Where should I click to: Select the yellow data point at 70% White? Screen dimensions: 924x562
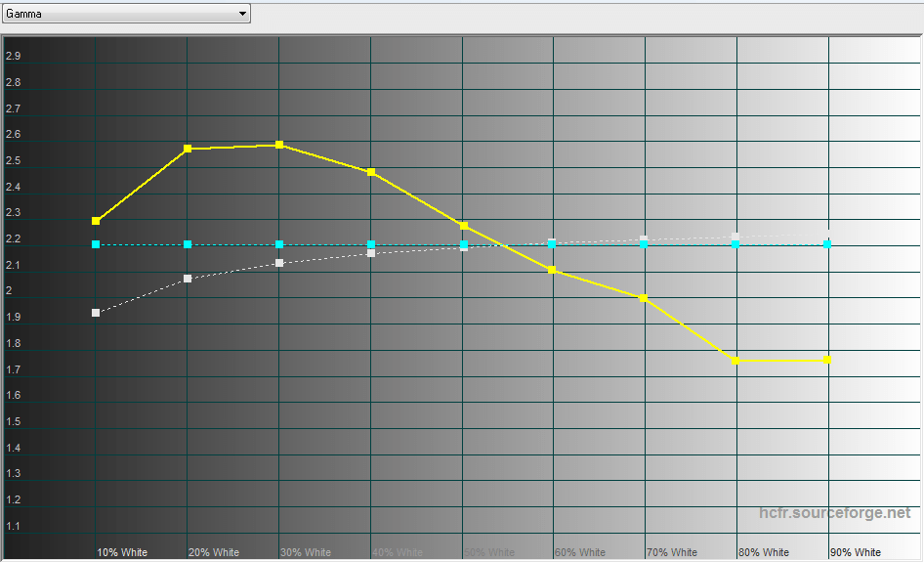point(644,298)
